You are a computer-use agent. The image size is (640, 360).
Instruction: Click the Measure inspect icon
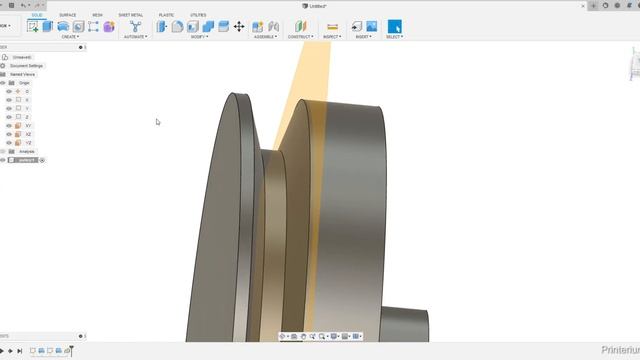(332, 27)
